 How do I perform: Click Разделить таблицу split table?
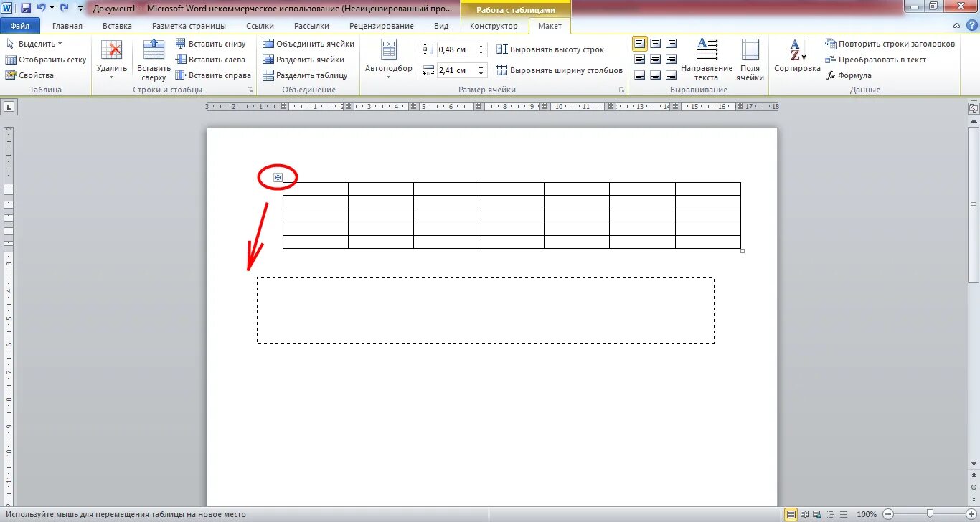[305, 75]
